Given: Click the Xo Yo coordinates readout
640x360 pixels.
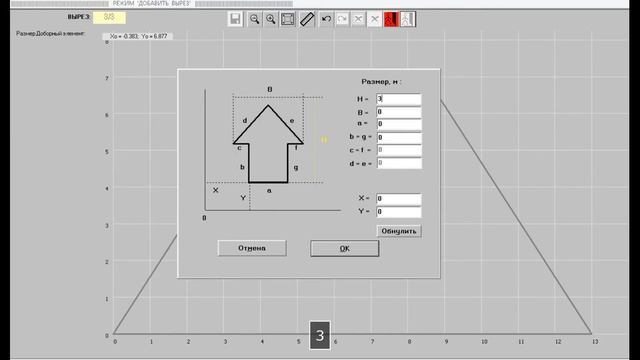Looking at the screenshot, I should point(138,36).
